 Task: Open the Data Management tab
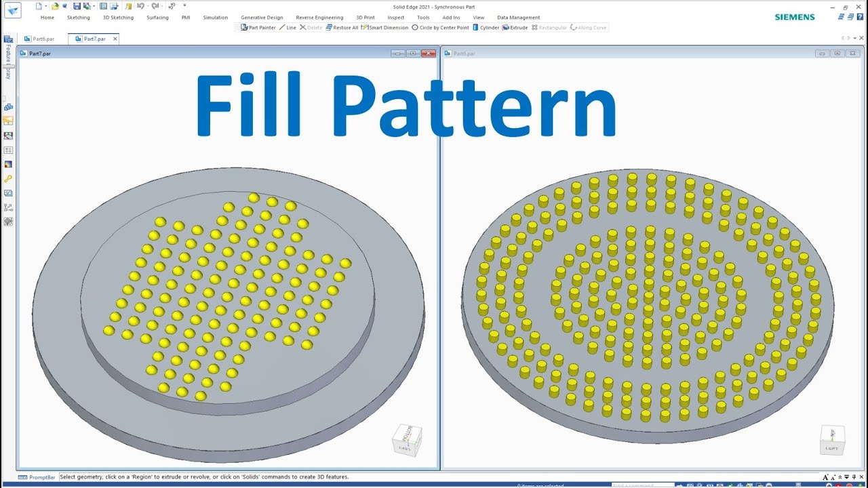[519, 18]
